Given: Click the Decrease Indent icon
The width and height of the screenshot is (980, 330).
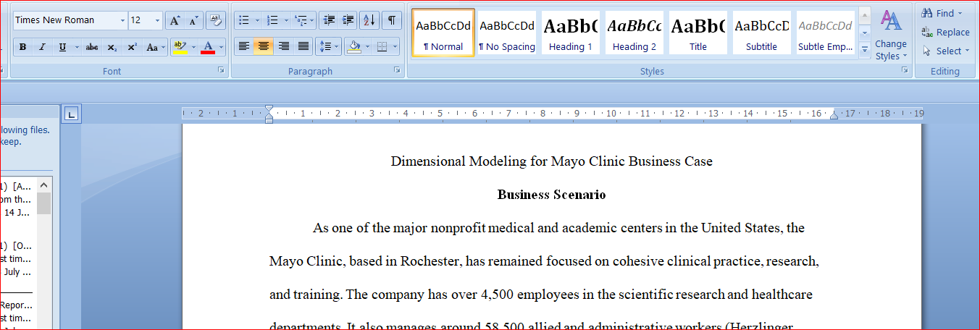Looking at the screenshot, I should pos(328,20).
